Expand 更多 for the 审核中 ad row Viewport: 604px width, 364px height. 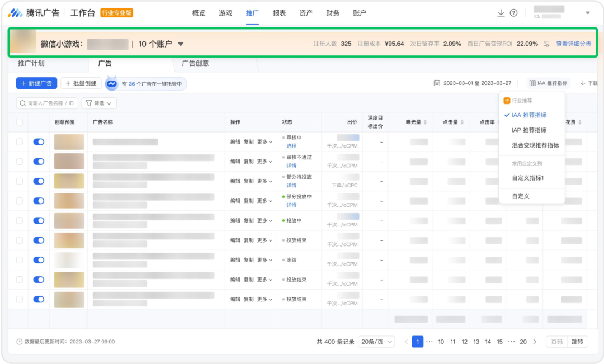click(x=265, y=142)
